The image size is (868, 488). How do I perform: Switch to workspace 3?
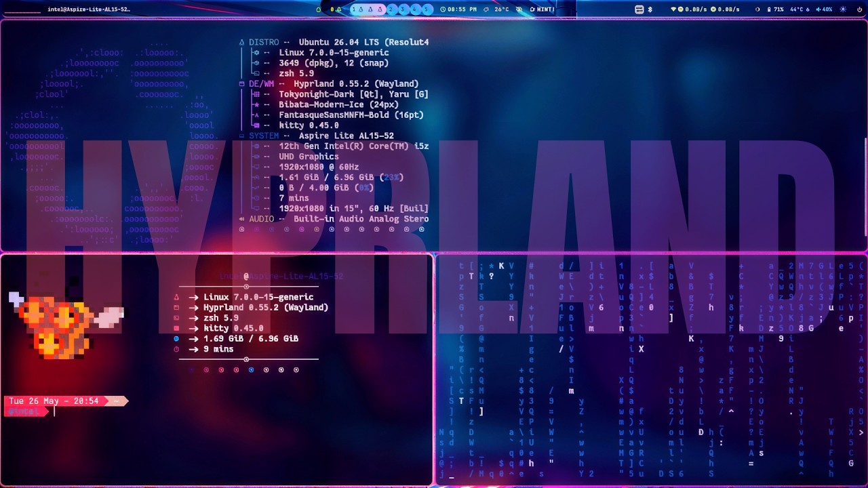[x=403, y=9]
